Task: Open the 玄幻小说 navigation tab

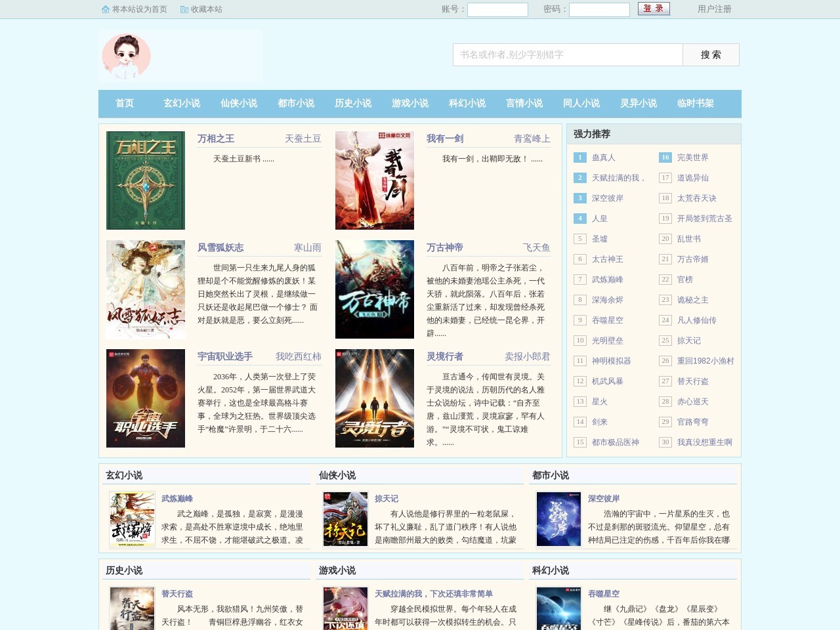Action: point(182,104)
